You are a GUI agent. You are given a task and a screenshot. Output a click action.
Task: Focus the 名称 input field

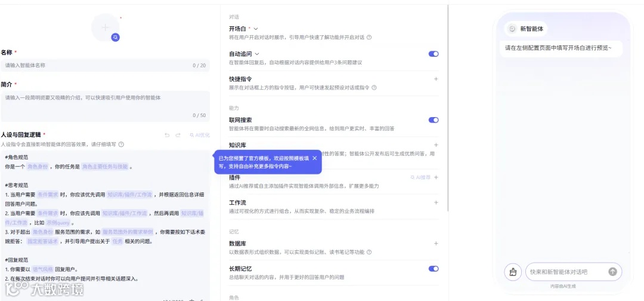pyautogui.click(x=105, y=65)
